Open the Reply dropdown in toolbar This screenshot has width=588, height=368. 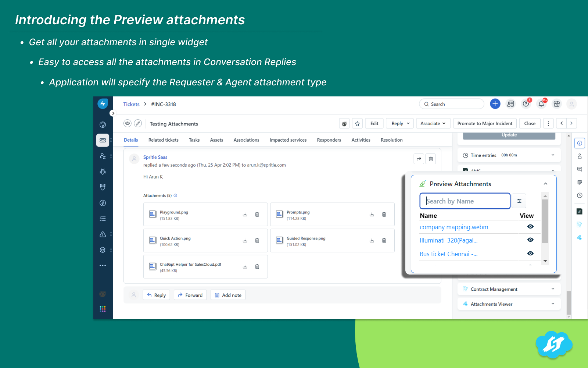400,123
